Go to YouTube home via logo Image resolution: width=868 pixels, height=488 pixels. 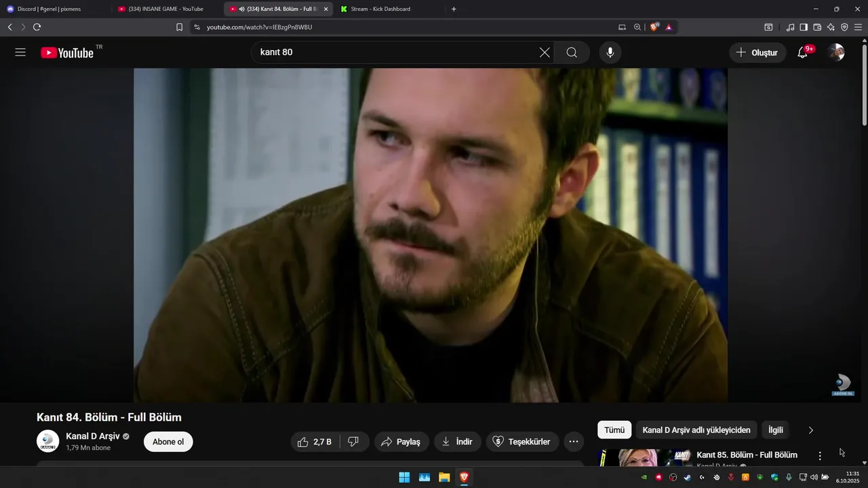[67, 52]
